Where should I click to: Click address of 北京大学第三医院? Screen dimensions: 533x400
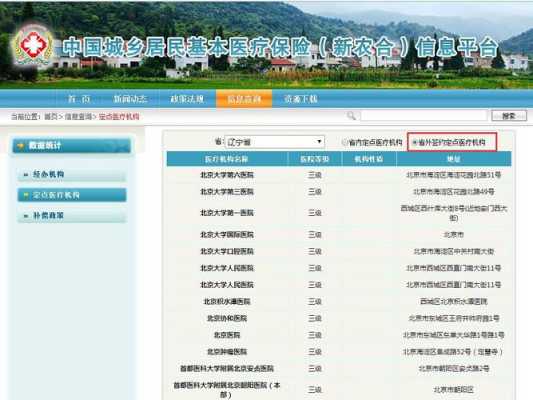[453, 192]
